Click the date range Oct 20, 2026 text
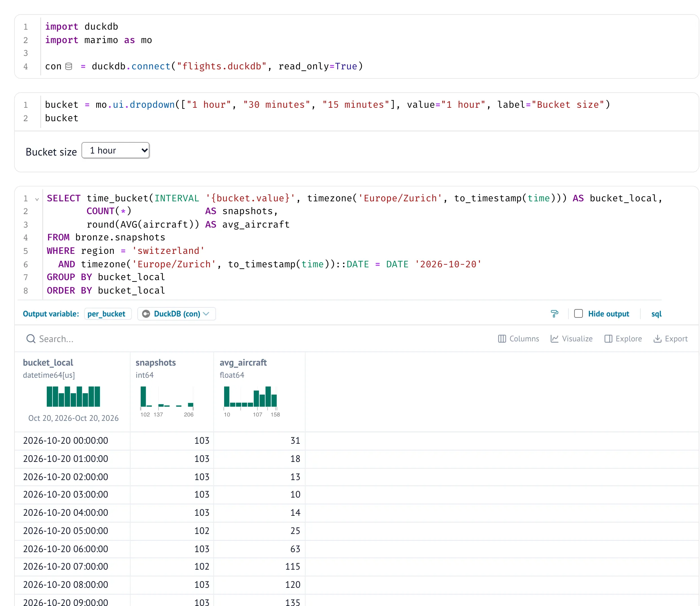Screen dimensions: 700x606 pos(73,418)
